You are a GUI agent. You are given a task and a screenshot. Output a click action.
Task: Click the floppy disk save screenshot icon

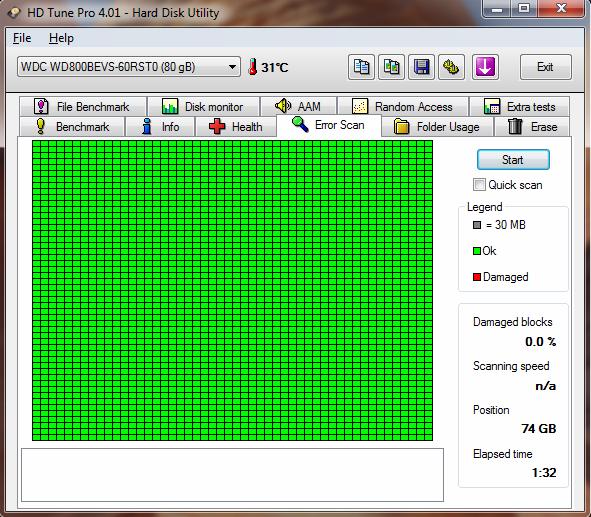pos(421,67)
